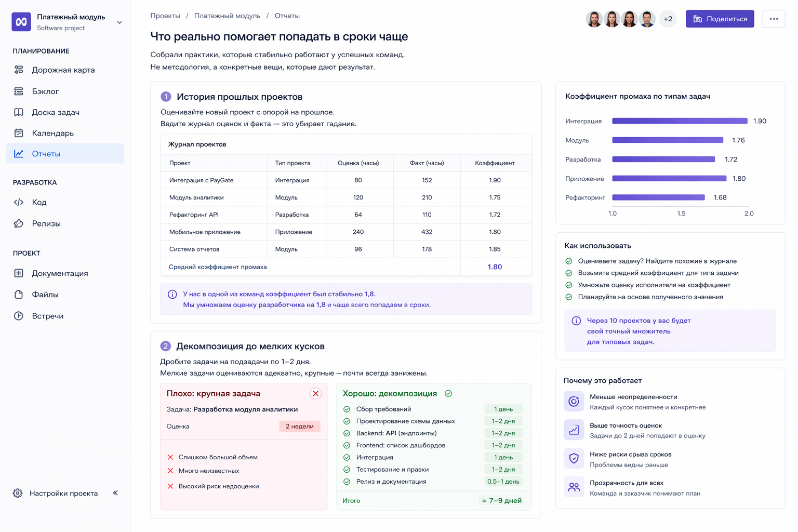
Task: Collapse the sidebar with double-chevron arrow
Action: coord(115,493)
